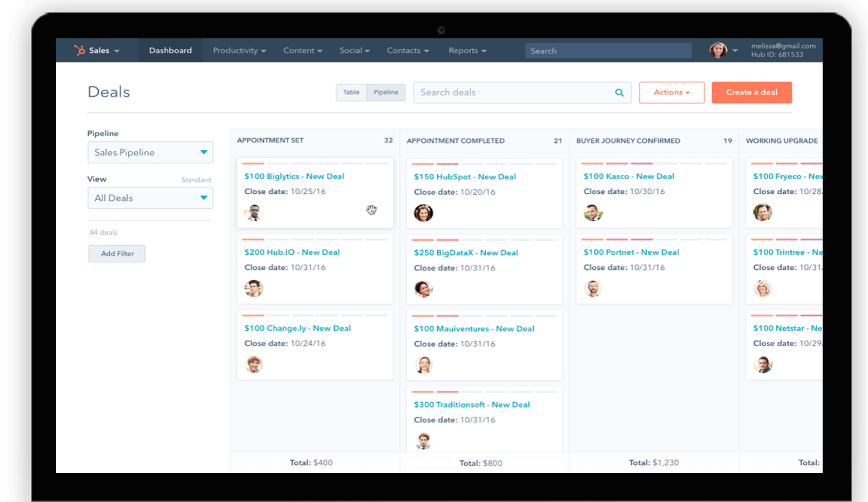This screenshot has height=502, width=868.
Task: Switch to Table view
Action: tap(351, 92)
